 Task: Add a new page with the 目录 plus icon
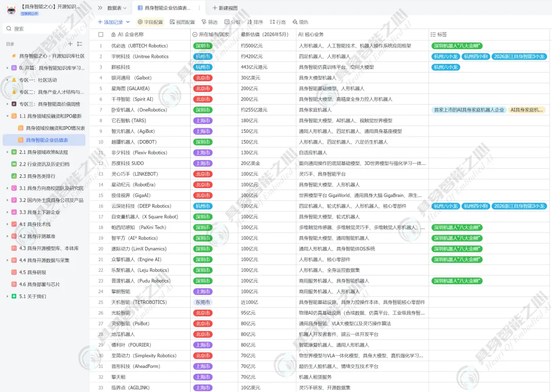tap(70, 43)
